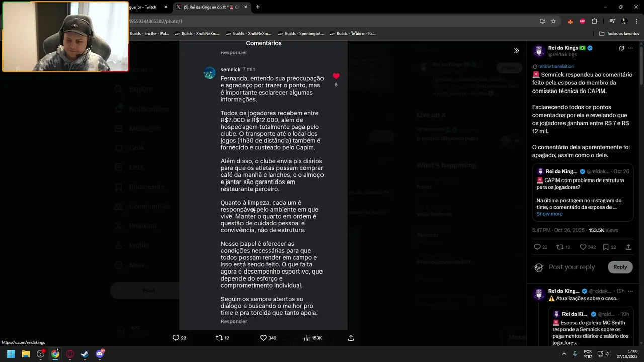Screen dimensions: 644x362
Task: Open OBS Studio from taskbar
Action: (41, 354)
